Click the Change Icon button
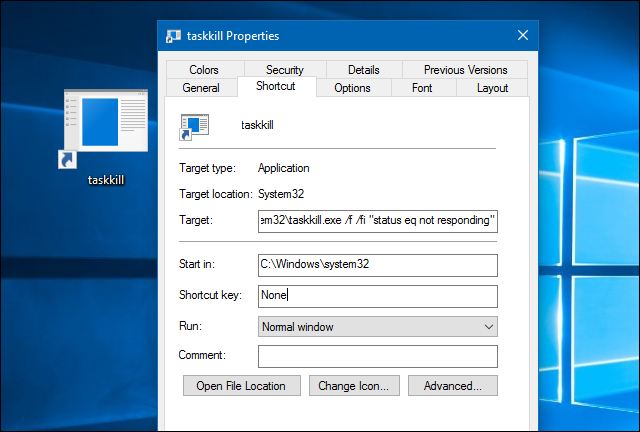 354,385
